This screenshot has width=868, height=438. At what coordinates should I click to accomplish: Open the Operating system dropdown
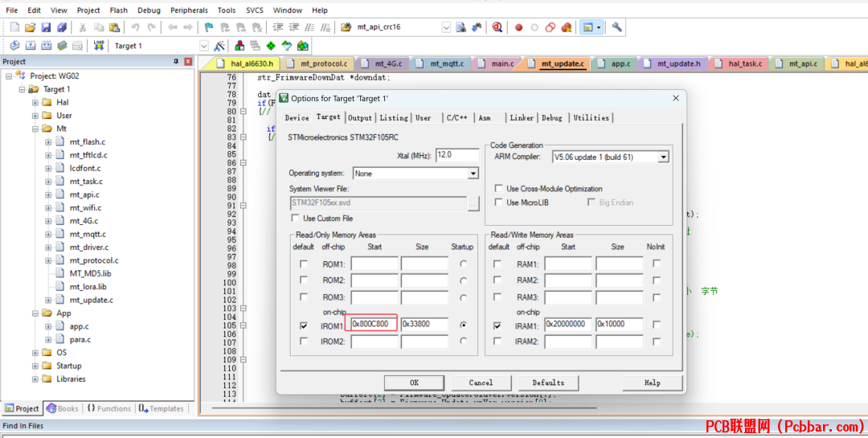point(473,174)
